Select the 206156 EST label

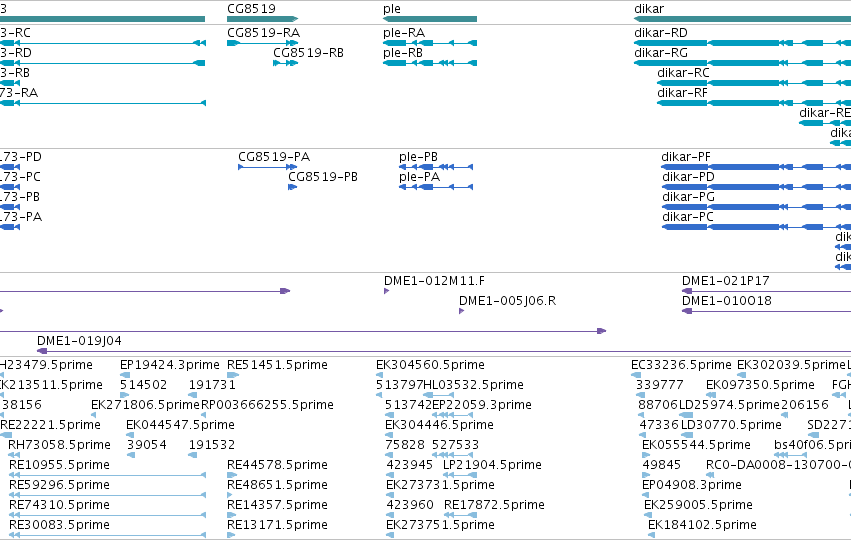coord(805,405)
